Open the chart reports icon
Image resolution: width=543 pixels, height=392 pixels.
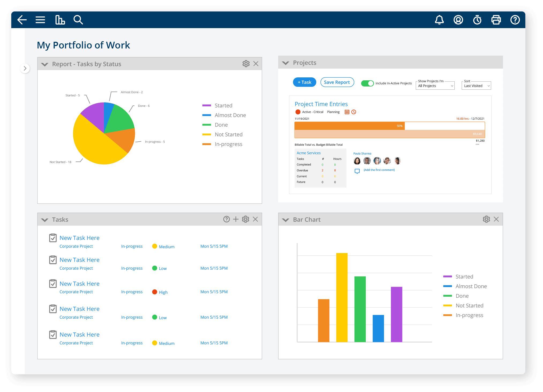60,20
